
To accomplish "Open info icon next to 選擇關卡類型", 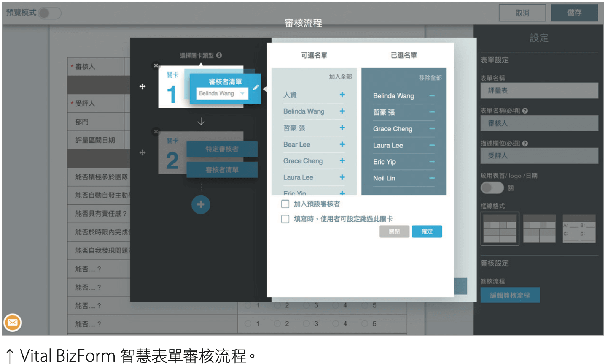I will coord(219,55).
